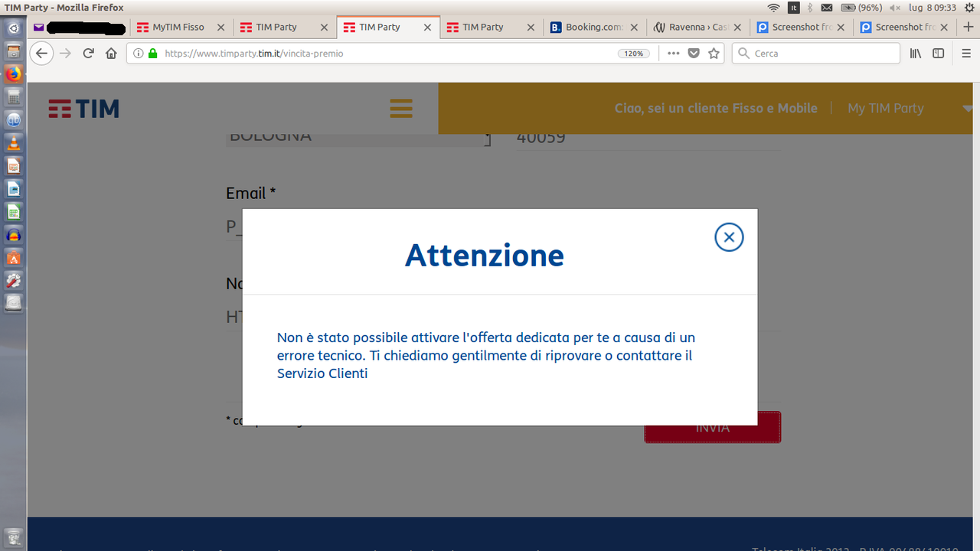Viewport: 980px width, 551px height.
Task: Close the Ravenna tab
Action: (737, 27)
